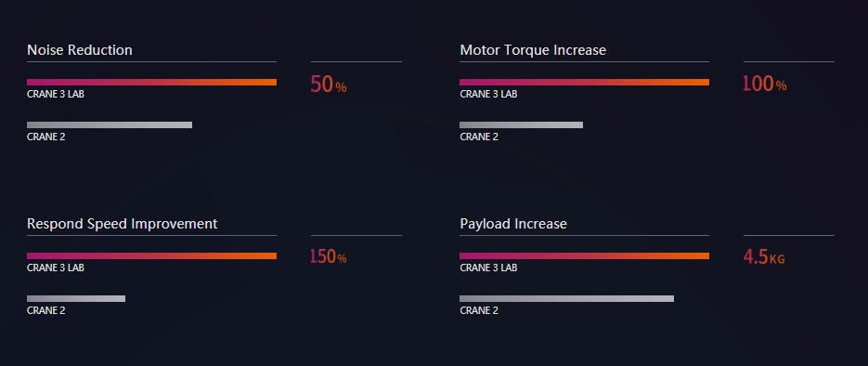Viewport: 868px width, 366px height.
Task: Click the Respond Speed Improvement heading
Action: [x=123, y=224]
